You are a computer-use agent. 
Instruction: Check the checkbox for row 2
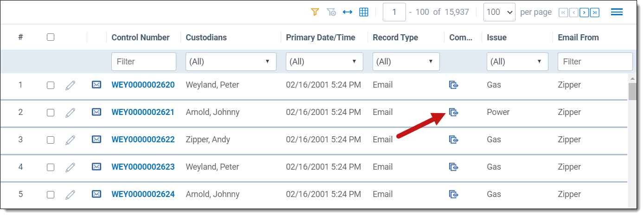51,112
